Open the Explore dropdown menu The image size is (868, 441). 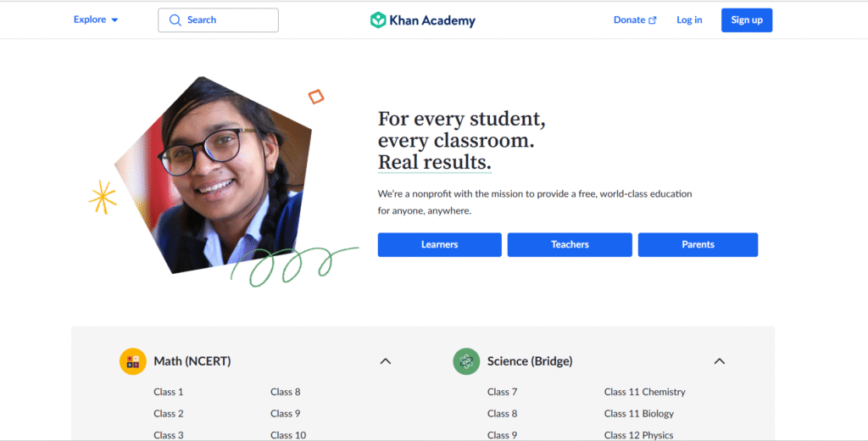[96, 20]
